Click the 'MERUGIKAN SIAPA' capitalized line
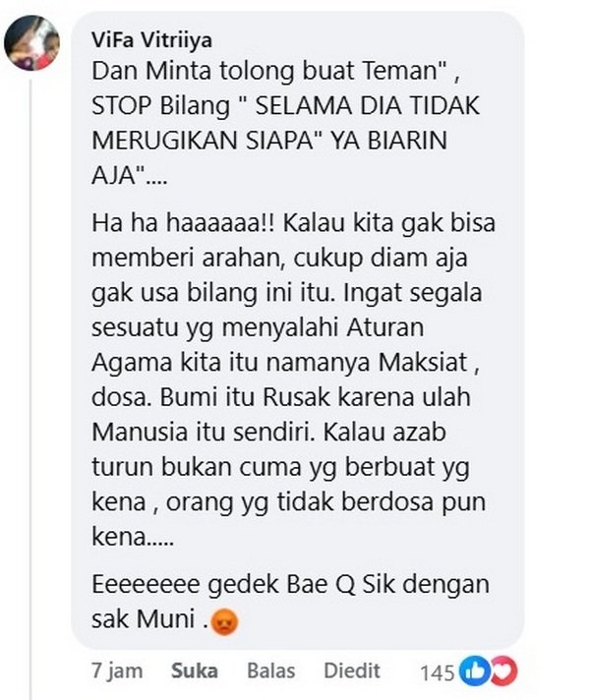The height and width of the screenshot is (700, 590). pyautogui.click(x=269, y=141)
